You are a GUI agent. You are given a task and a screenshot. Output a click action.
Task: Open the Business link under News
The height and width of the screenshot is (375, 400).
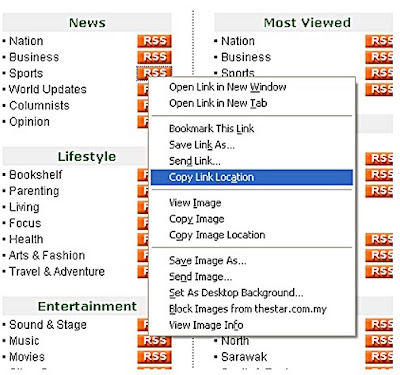coord(34,57)
